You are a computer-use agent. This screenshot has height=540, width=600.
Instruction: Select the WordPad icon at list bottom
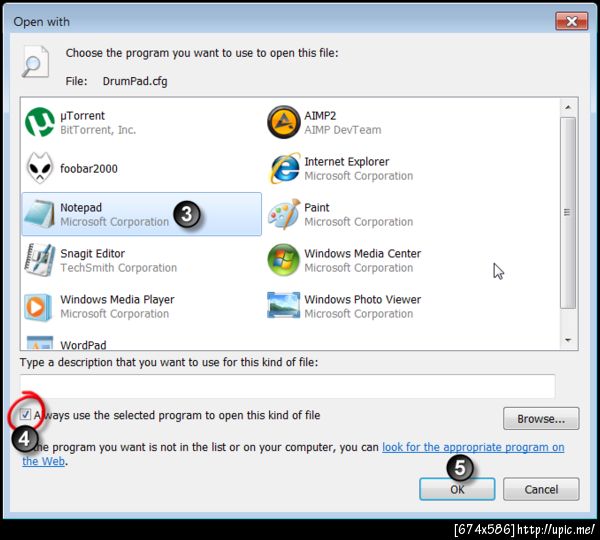[39, 343]
